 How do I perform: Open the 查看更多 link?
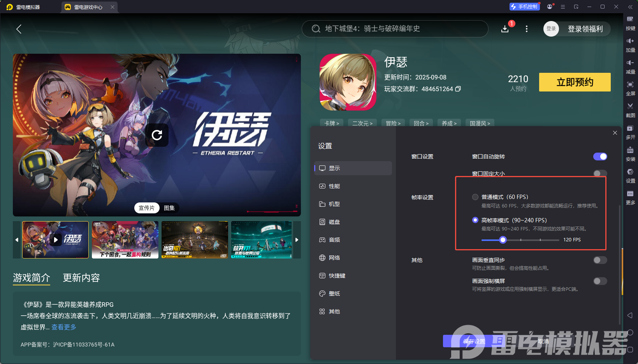pyautogui.click(x=64, y=327)
